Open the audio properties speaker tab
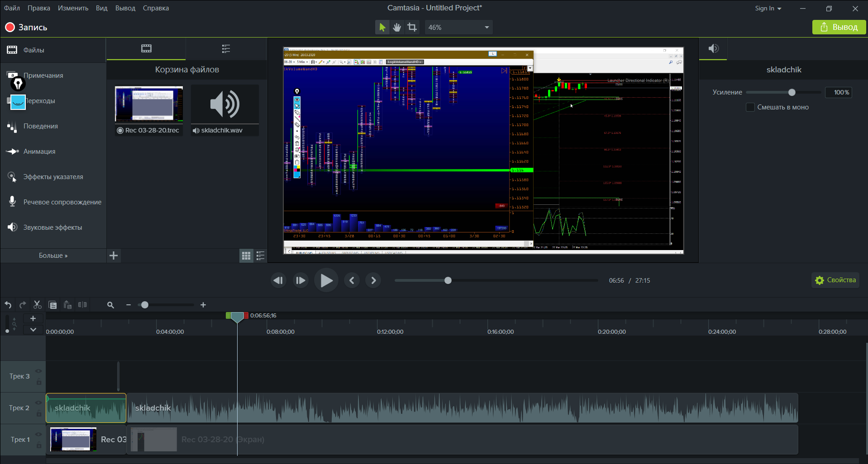 (713, 49)
